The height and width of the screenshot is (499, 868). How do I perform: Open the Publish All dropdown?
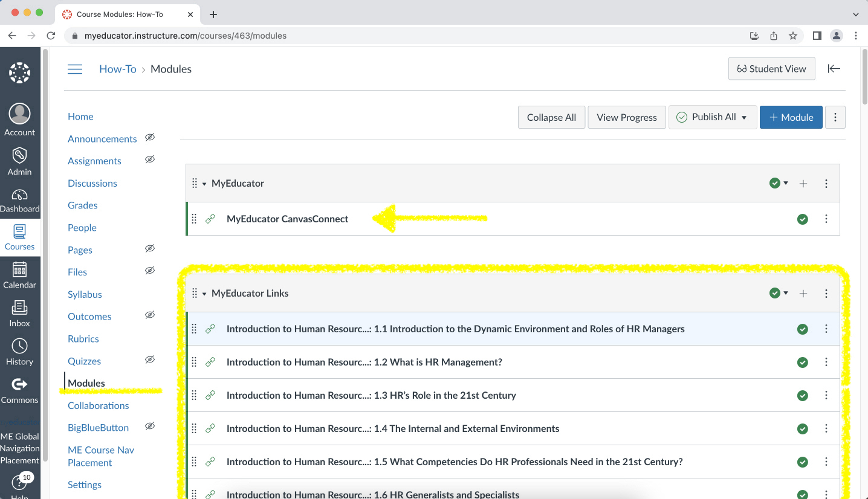click(713, 117)
